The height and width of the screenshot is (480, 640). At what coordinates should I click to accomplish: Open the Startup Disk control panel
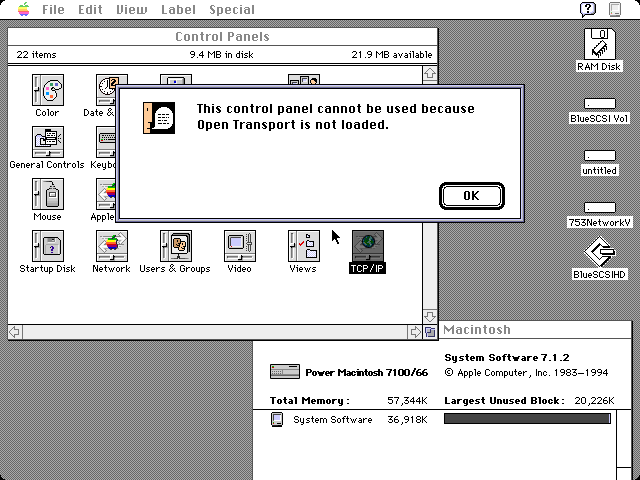pos(47,246)
